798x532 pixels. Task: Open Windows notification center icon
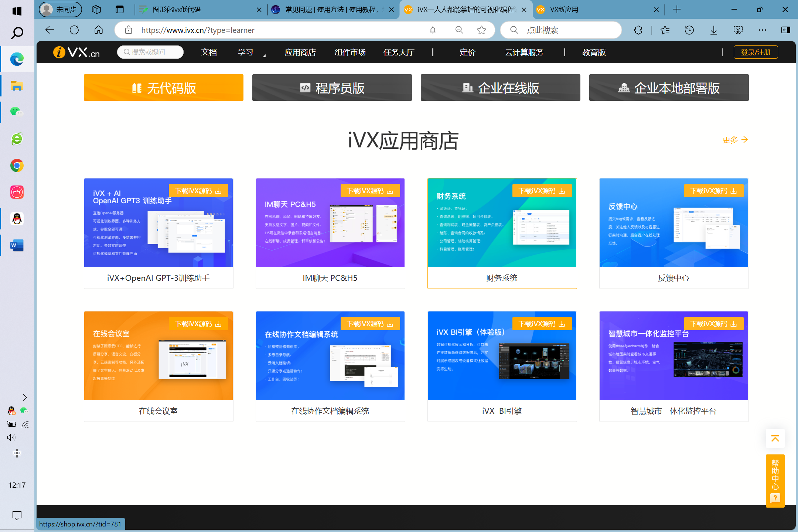17,515
